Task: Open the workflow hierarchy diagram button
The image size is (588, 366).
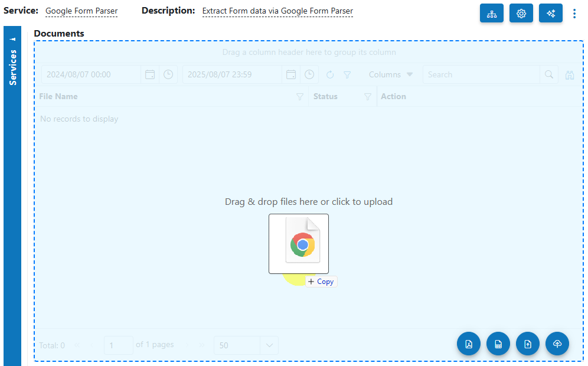Action: pyautogui.click(x=491, y=14)
